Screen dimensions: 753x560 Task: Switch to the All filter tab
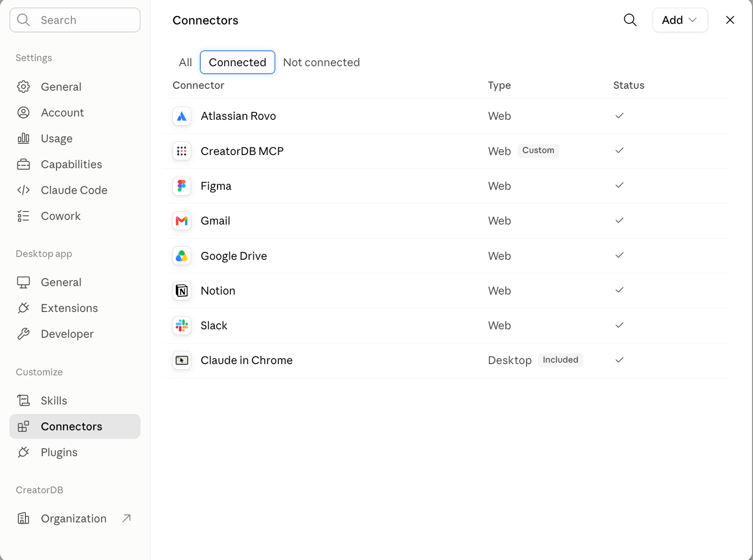185,62
